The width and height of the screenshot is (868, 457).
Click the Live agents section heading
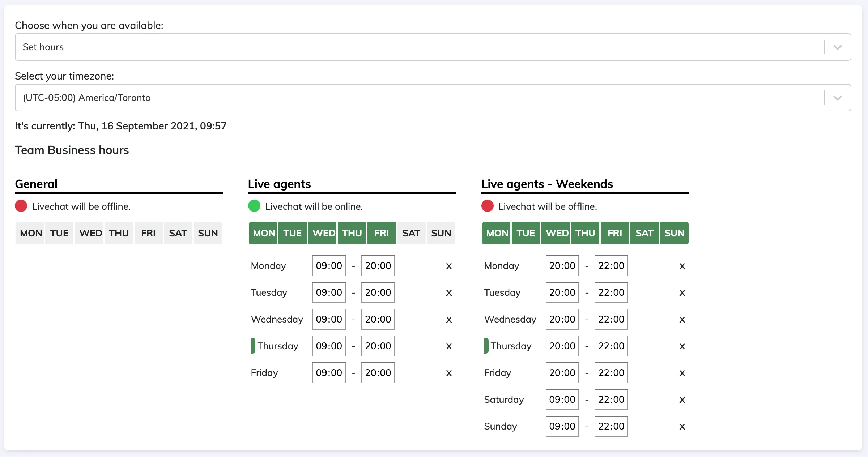tap(279, 184)
